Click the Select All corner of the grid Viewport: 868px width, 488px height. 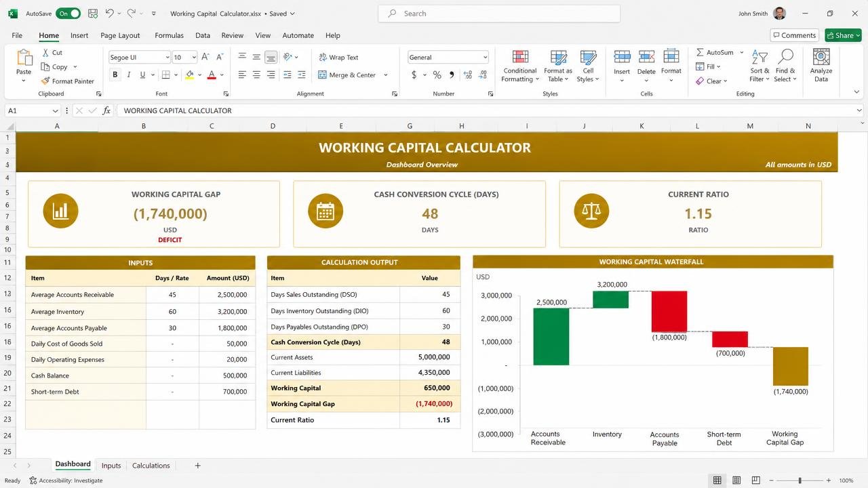click(x=9, y=125)
